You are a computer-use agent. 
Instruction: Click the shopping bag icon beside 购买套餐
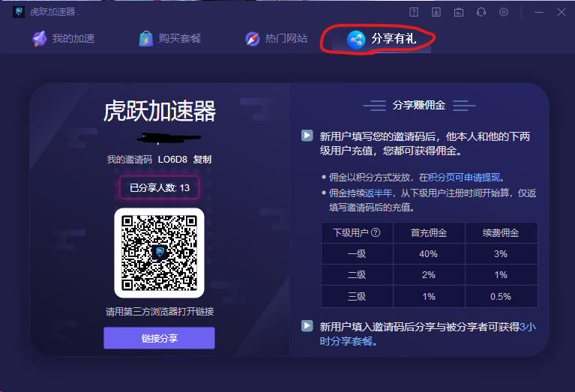tap(146, 38)
